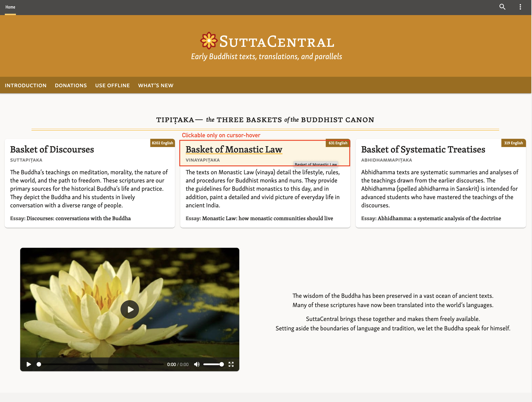
Task: Open the Introduction menu item
Action: pos(26,86)
